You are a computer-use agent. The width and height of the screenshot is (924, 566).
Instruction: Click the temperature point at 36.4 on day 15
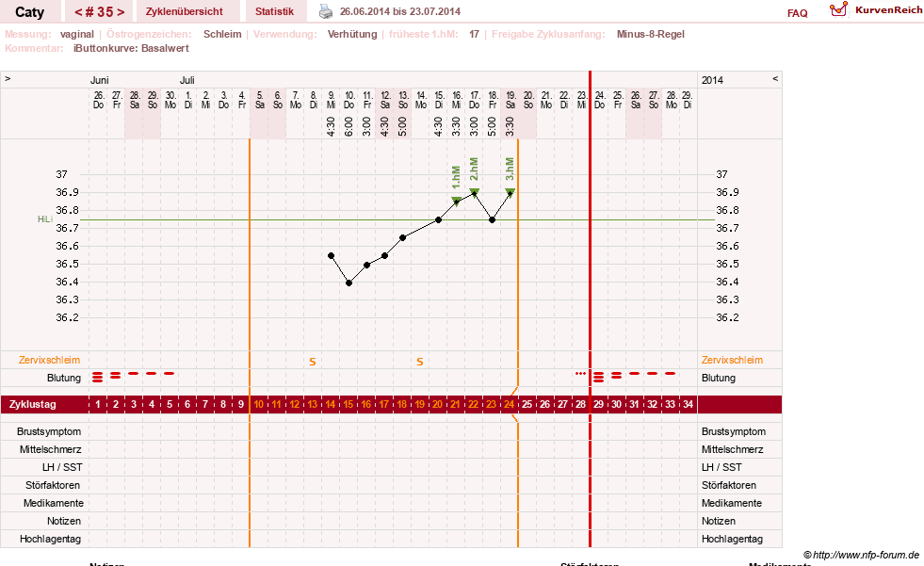click(349, 283)
